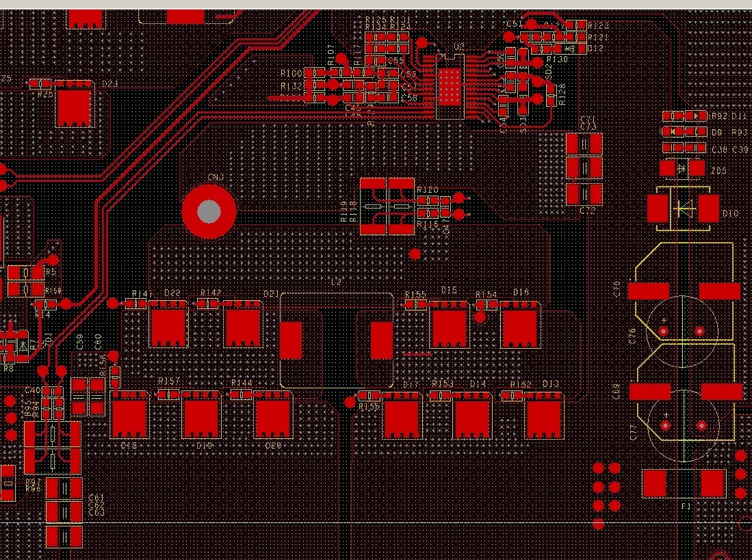Viewport: 752px width, 560px height.
Task: Select the R120 designator text
Action: tap(428, 190)
